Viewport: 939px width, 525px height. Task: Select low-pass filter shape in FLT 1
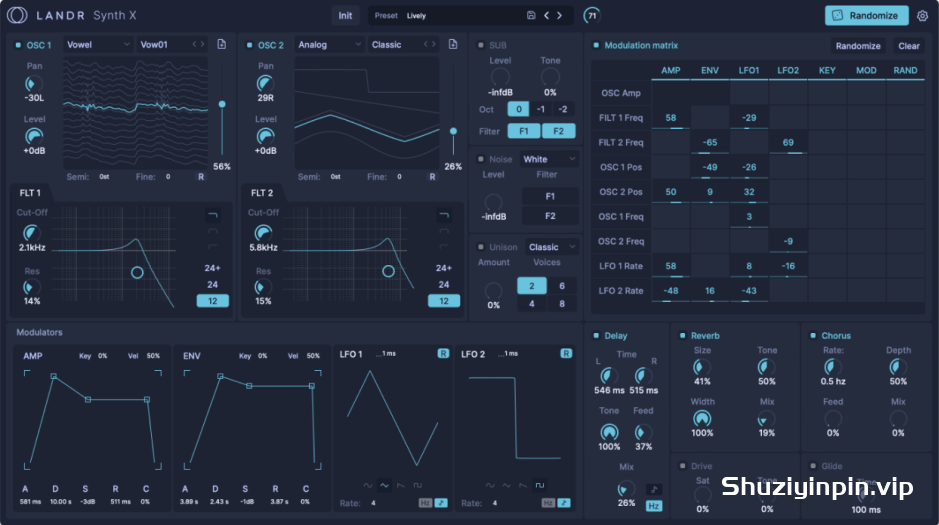tap(213, 214)
